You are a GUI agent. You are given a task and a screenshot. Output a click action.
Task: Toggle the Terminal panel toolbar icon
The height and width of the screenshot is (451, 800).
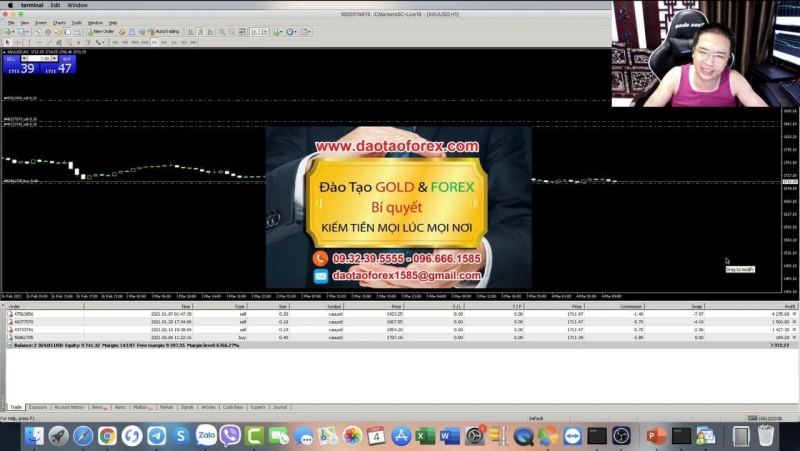click(67, 32)
